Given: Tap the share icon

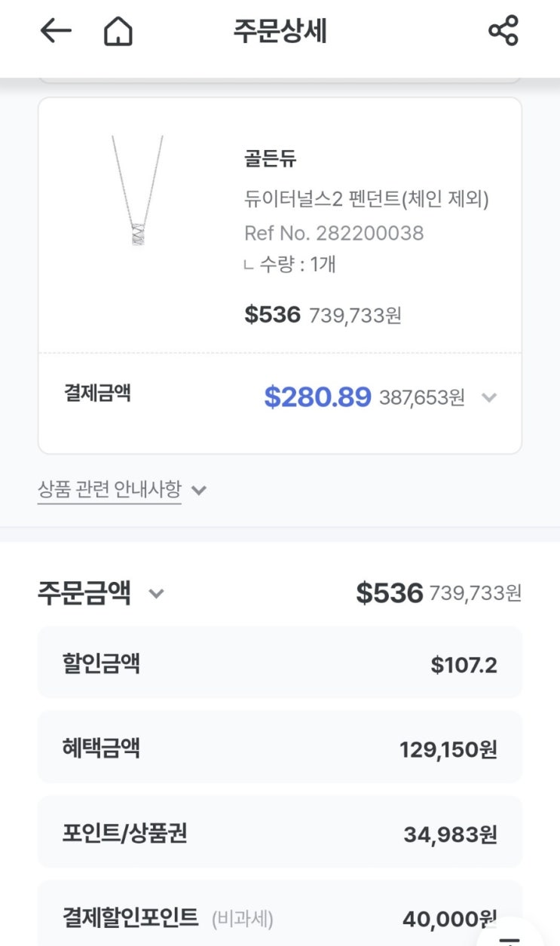Looking at the screenshot, I should 503,31.
